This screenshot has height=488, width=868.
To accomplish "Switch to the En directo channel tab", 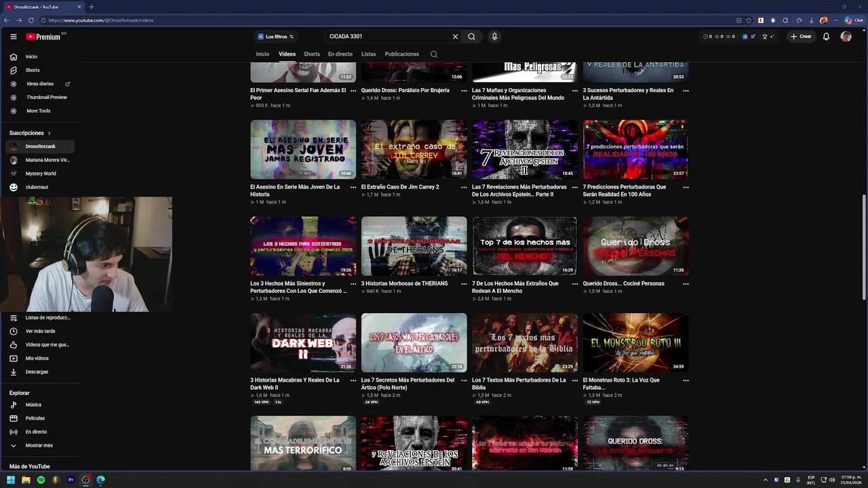I will pyautogui.click(x=340, y=54).
